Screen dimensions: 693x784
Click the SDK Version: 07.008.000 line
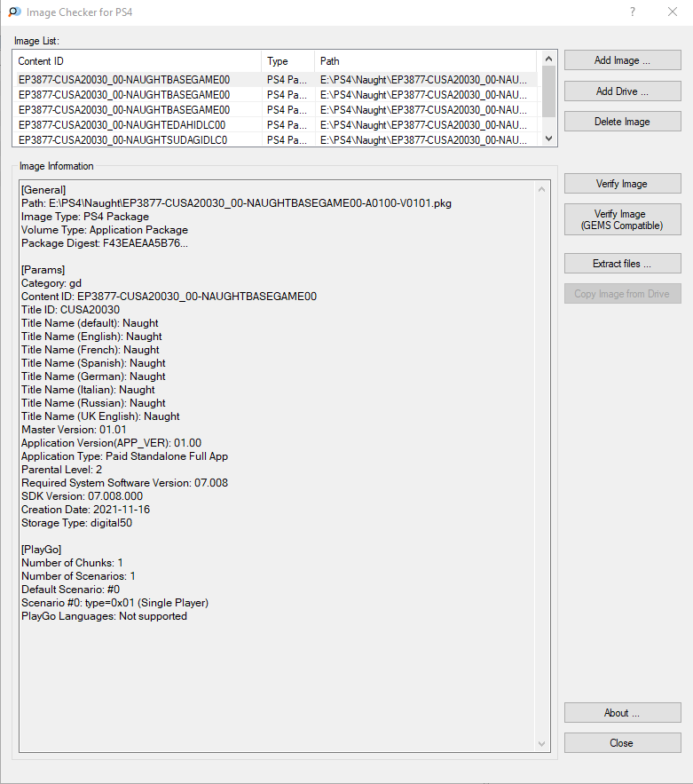pos(82,496)
